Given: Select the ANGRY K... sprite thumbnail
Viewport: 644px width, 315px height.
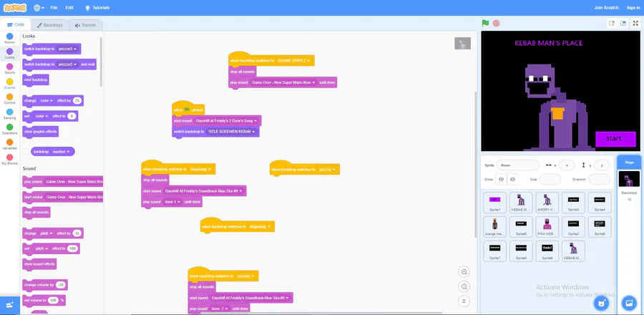Looking at the screenshot, I should (x=547, y=203).
